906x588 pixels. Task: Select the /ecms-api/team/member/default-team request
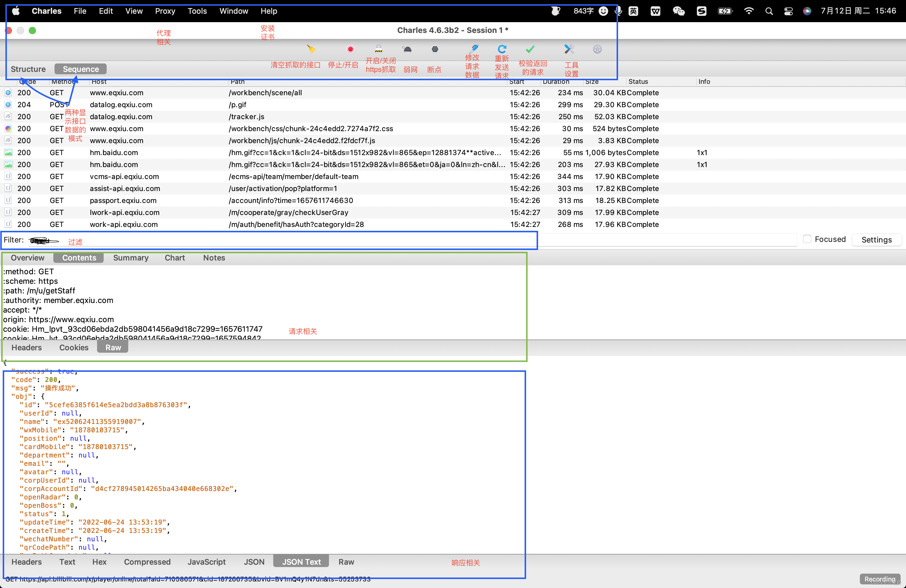(453, 176)
